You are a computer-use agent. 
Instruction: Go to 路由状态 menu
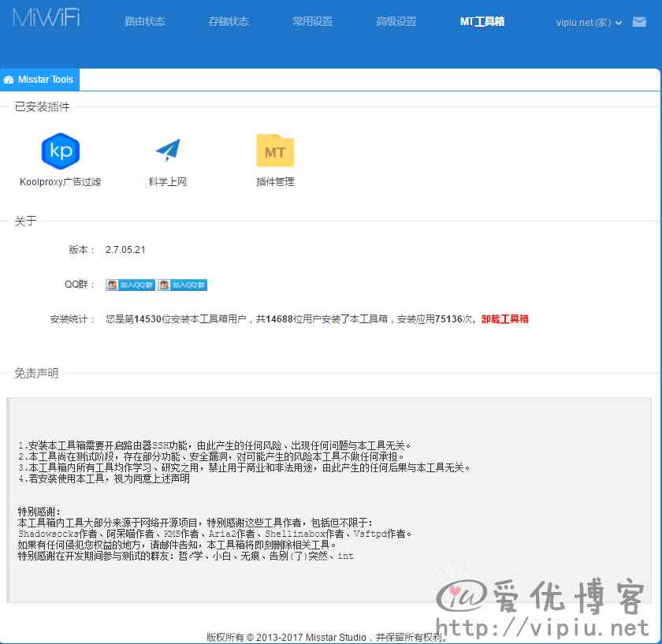(x=144, y=21)
